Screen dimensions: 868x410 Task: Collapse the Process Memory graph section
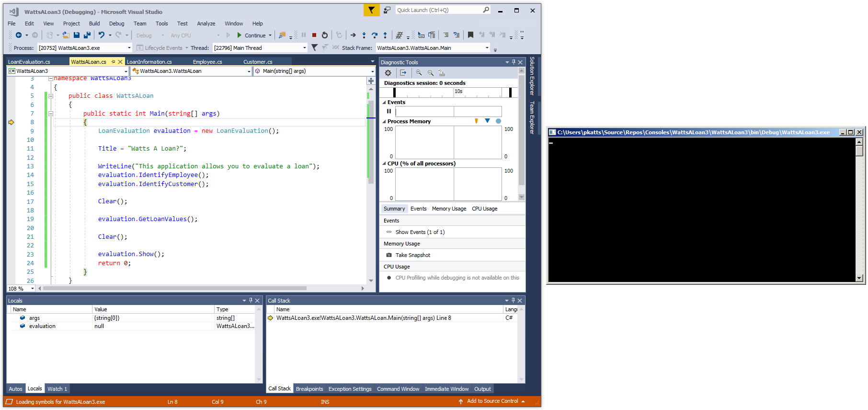(x=384, y=121)
